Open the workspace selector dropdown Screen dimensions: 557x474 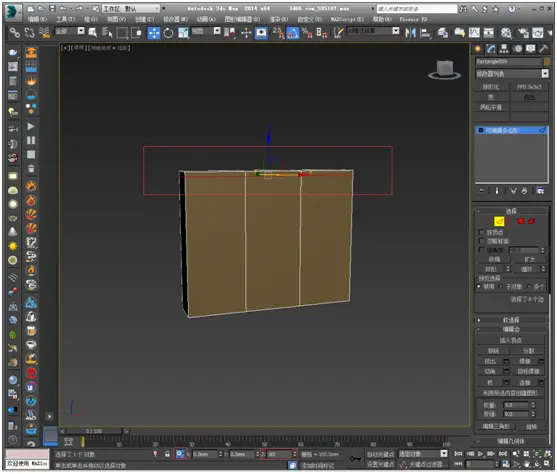point(131,9)
